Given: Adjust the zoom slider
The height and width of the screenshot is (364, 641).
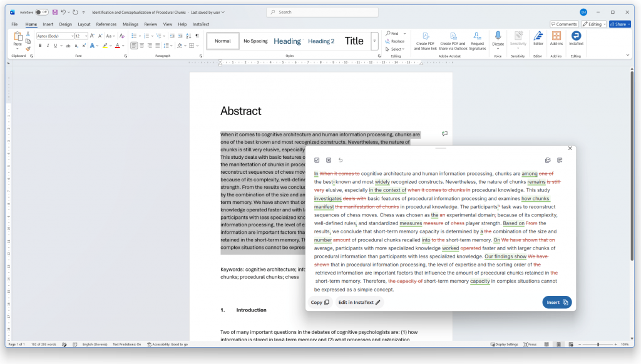Looking at the screenshot, I should 598,345.
